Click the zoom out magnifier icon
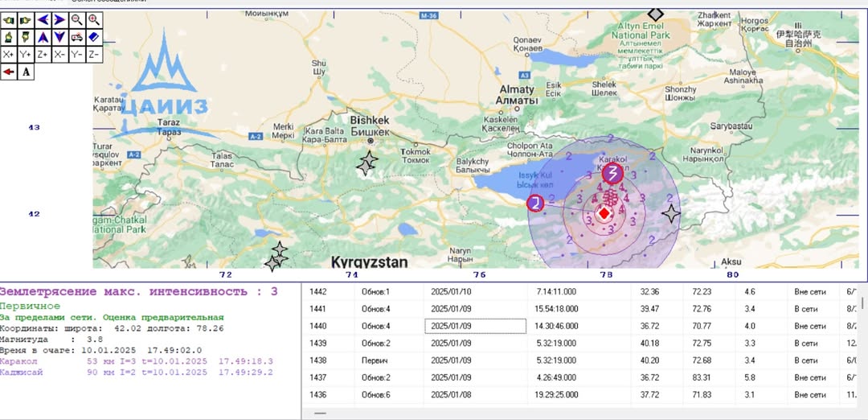Screen dimensions: 868x420 point(77,19)
